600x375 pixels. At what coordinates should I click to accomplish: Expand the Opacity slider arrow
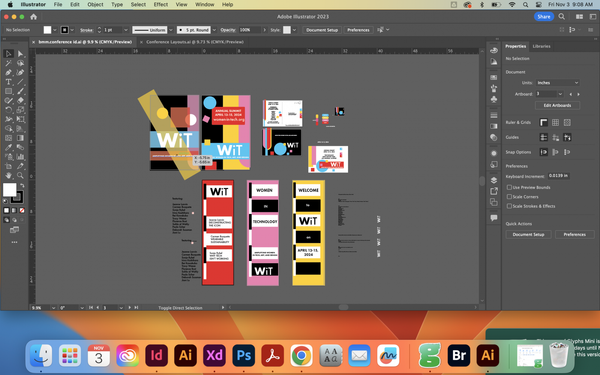coord(264,30)
